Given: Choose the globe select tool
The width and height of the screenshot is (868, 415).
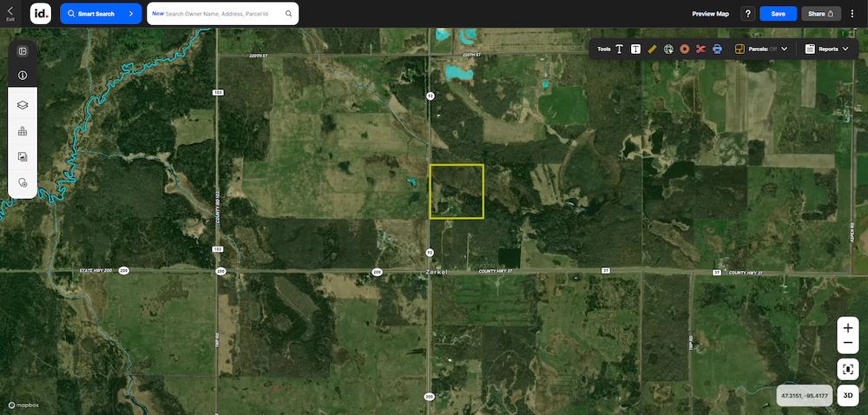Looking at the screenshot, I should tap(668, 49).
